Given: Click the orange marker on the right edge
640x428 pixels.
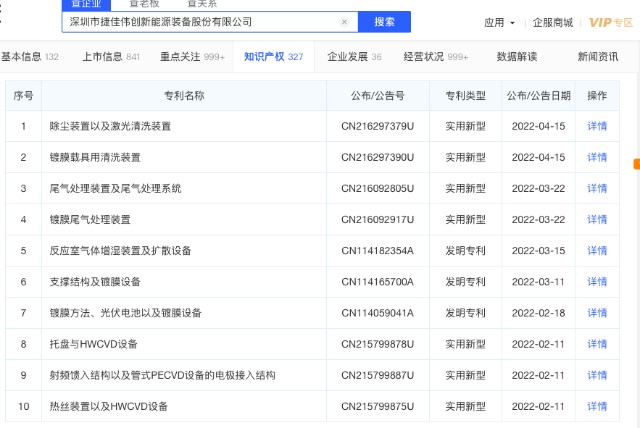Looking at the screenshot, I should tap(635, 164).
